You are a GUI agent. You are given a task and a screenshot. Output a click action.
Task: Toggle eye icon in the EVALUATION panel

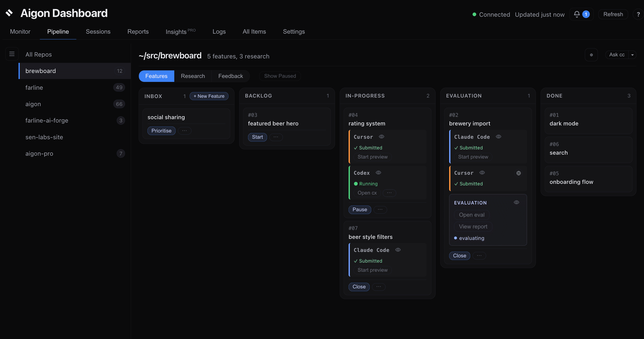(517, 202)
